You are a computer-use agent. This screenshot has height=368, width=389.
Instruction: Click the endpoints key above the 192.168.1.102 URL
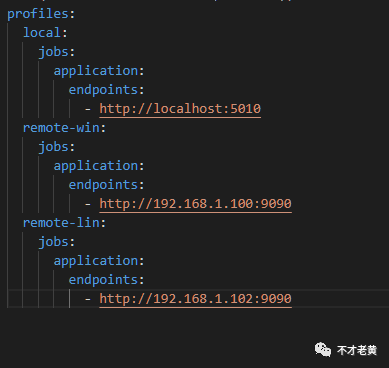(103, 280)
